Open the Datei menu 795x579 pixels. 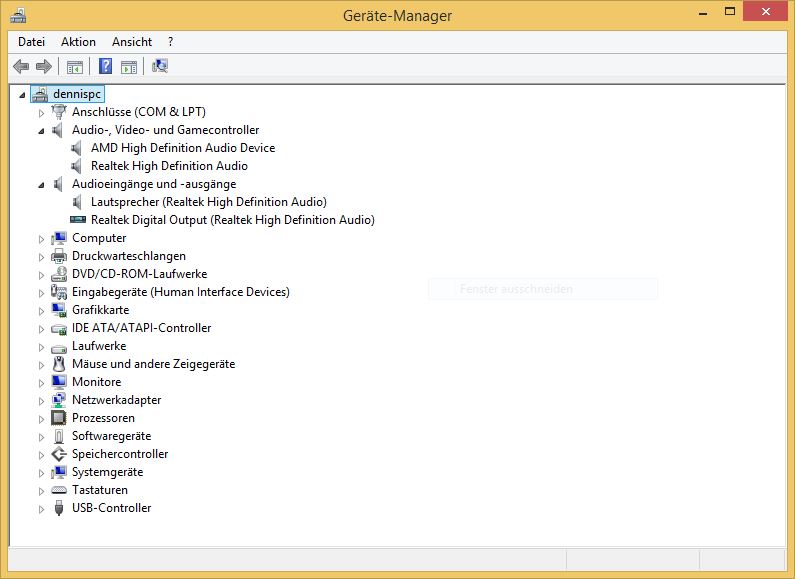(x=31, y=42)
